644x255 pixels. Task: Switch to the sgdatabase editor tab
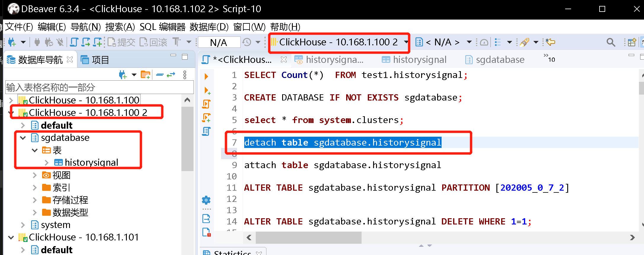tap(500, 60)
